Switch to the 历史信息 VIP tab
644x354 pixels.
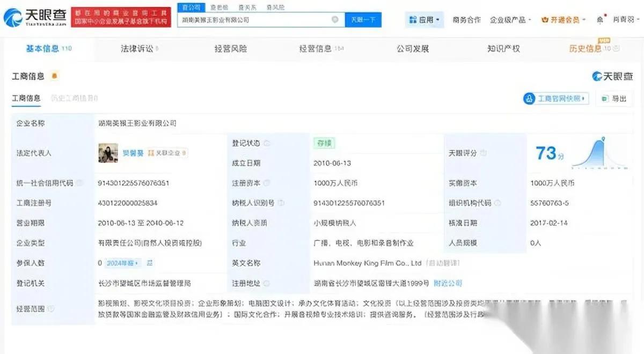point(594,48)
